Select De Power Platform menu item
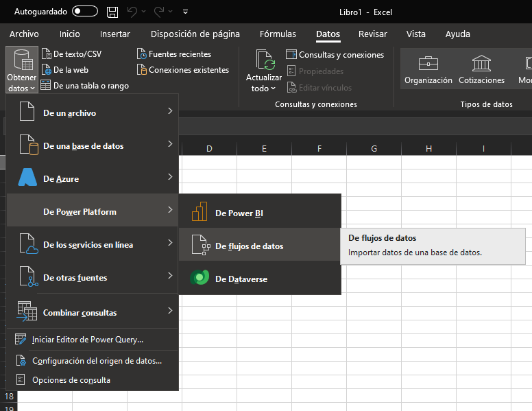The width and height of the screenshot is (532, 411). pos(93,210)
